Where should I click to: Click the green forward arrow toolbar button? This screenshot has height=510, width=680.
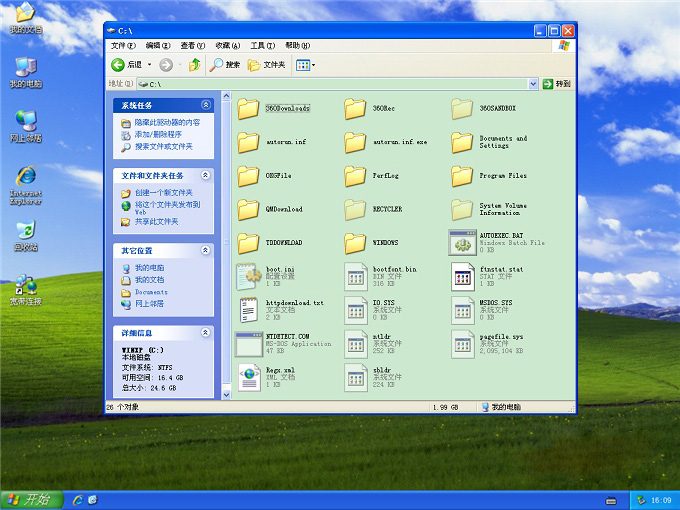coord(166,65)
